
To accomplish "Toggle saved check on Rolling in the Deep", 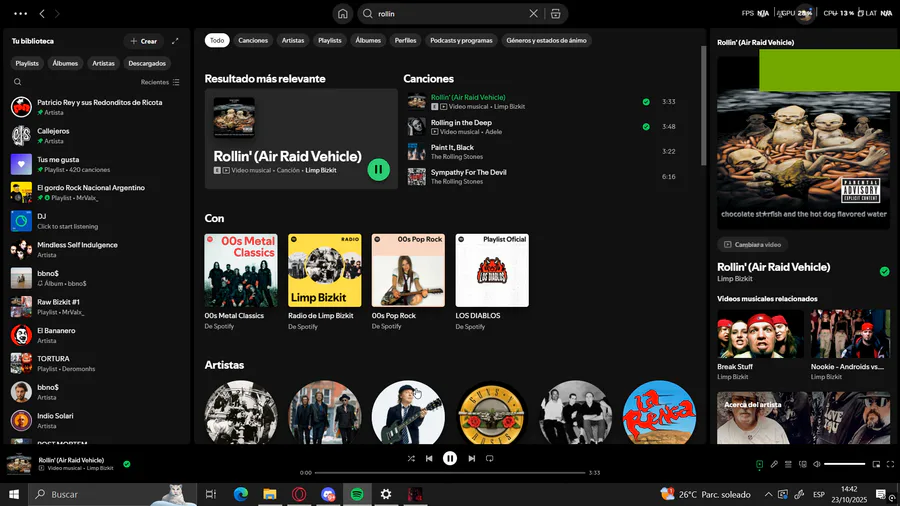I will (x=646, y=127).
